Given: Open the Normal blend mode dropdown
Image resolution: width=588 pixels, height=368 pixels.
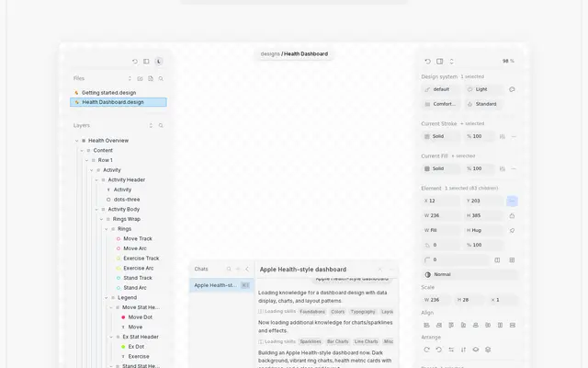Looking at the screenshot, I should click(469, 274).
